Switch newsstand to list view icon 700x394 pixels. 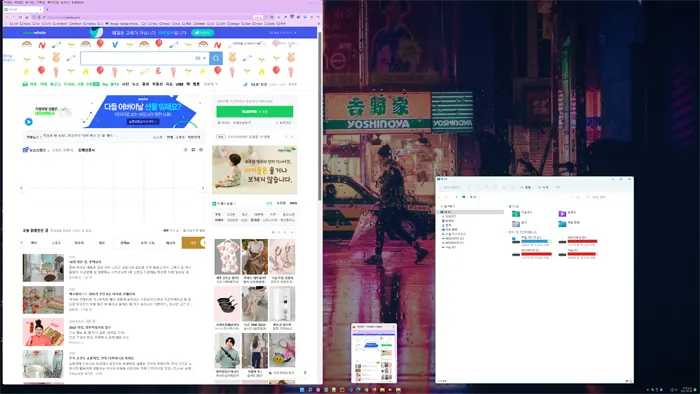tap(186, 150)
